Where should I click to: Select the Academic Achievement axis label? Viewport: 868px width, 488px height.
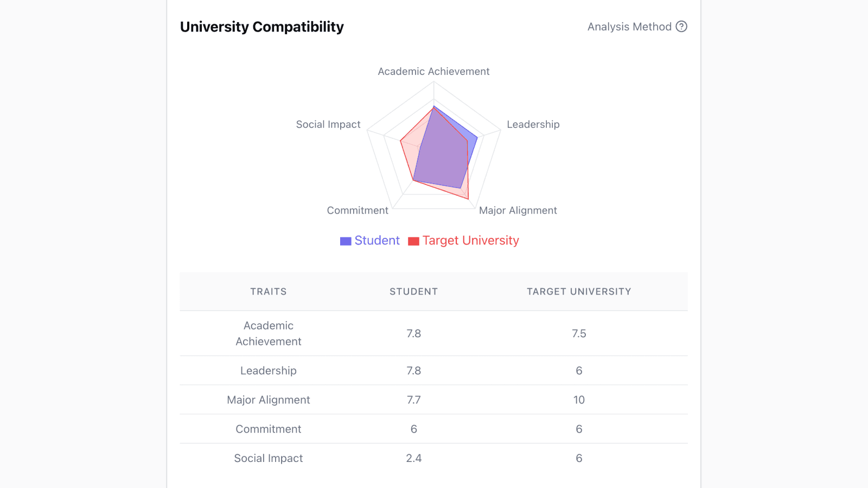coord(434,71)
